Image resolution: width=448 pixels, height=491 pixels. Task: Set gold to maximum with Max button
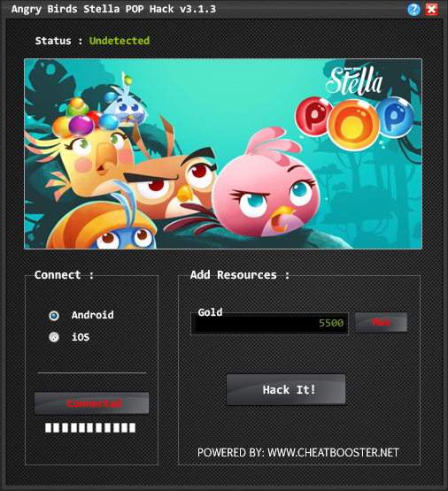tap(382, 322)
